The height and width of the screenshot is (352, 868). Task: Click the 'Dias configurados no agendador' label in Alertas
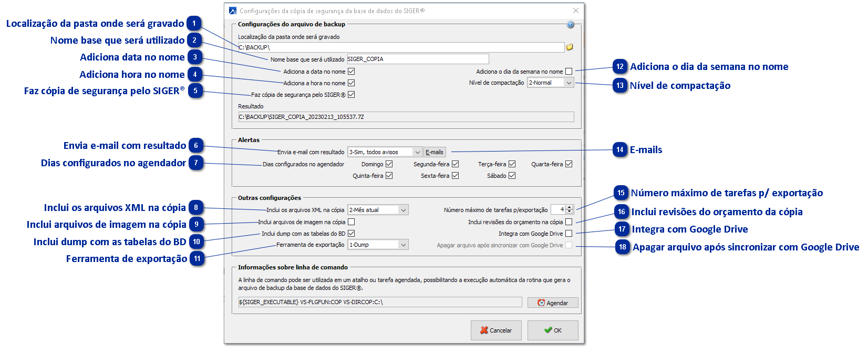click(x=303, y=164)
